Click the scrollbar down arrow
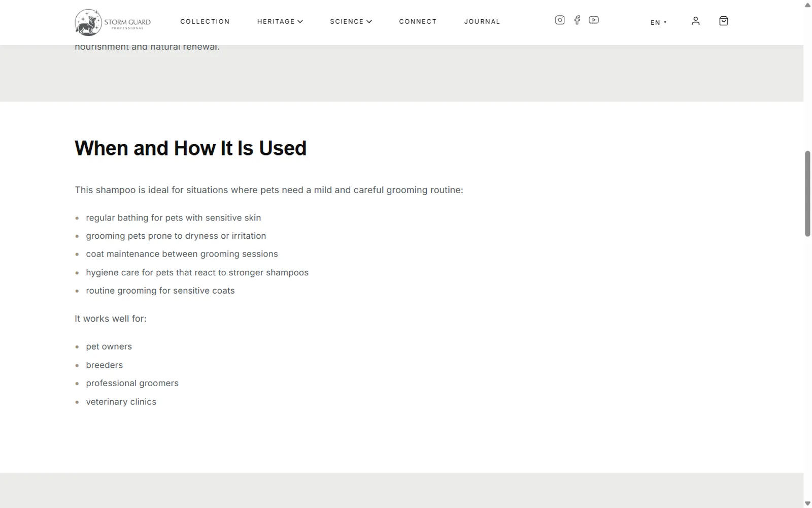The width and height of the screenshot is (812, 508). [807, 503]
